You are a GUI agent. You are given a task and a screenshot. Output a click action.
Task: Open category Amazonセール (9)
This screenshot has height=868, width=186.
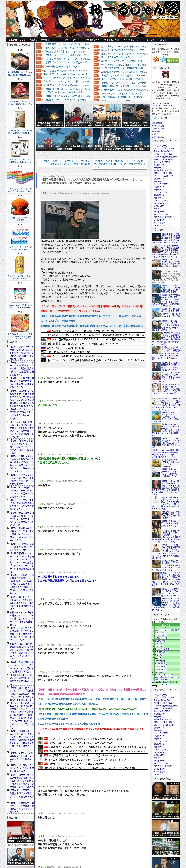(162, 225)
